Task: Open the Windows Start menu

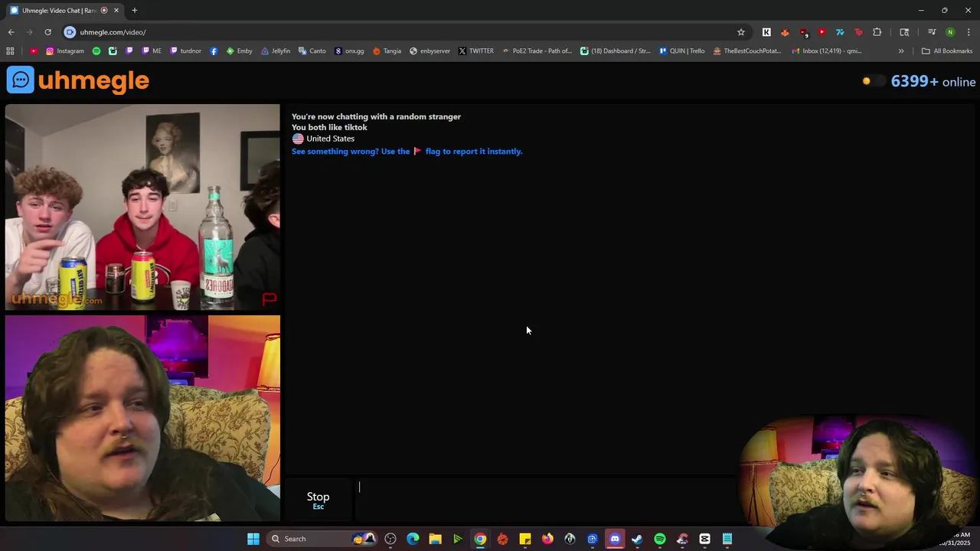Action: coord(253,539)
